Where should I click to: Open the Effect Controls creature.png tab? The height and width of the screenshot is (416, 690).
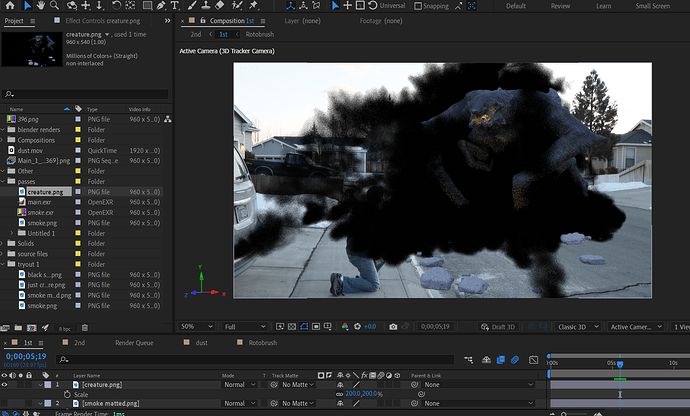pyautogui.click(x=103, y=21)
